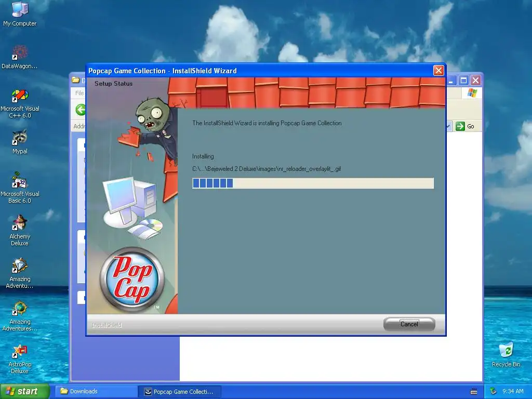Click the safely remove hardware tray icon
The height and width of the screenshot is (399, 532).
(494, 392)
